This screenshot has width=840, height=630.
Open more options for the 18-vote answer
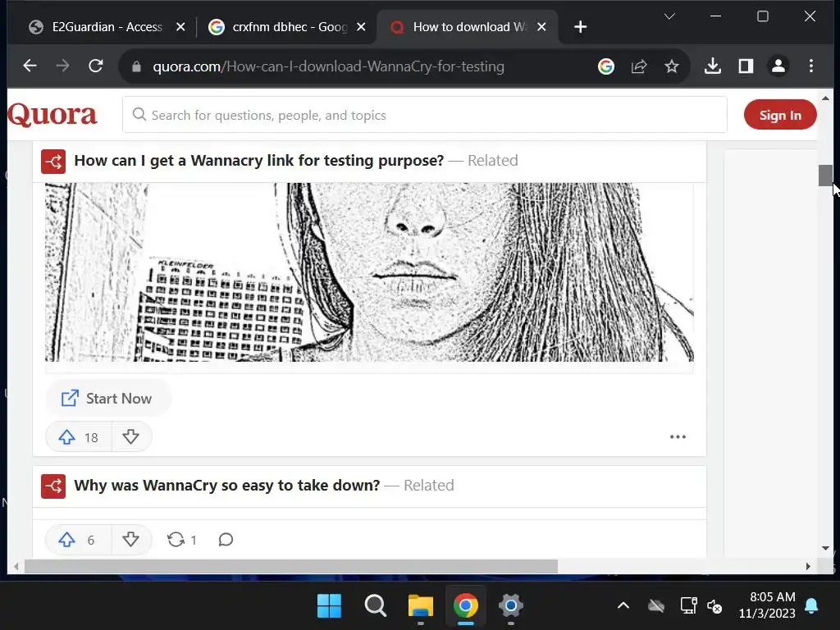pos(678,436)
